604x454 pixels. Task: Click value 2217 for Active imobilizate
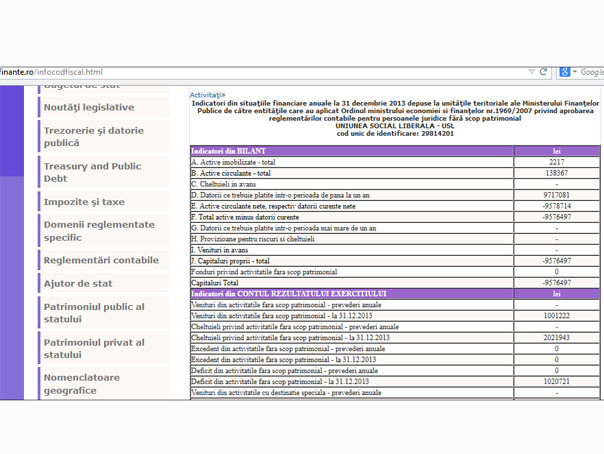[557, 162]
